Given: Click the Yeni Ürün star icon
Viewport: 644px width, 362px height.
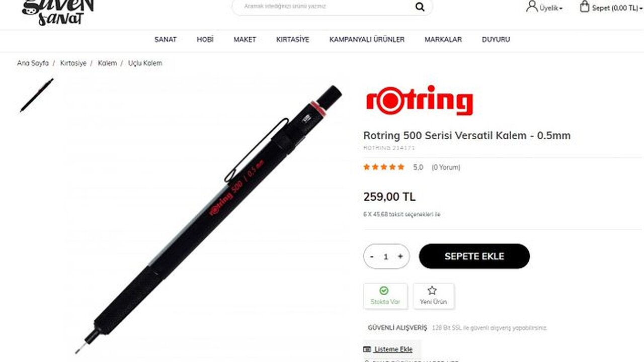Looking at the screenshot, I should point(432,290).
